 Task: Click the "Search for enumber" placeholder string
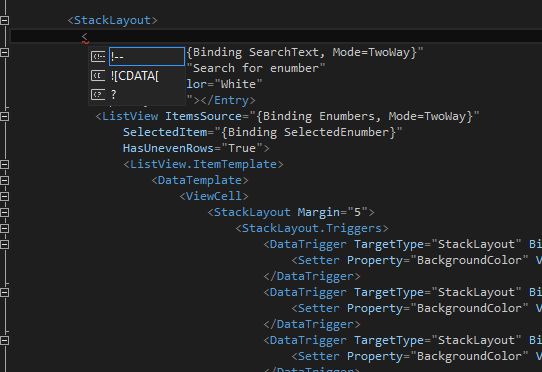coord(256,68)
